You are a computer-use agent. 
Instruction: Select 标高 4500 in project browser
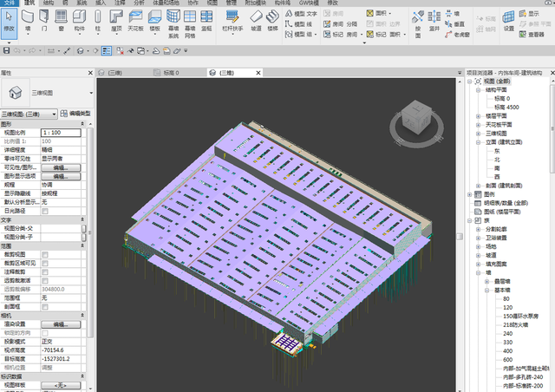(x=506, y=108)
